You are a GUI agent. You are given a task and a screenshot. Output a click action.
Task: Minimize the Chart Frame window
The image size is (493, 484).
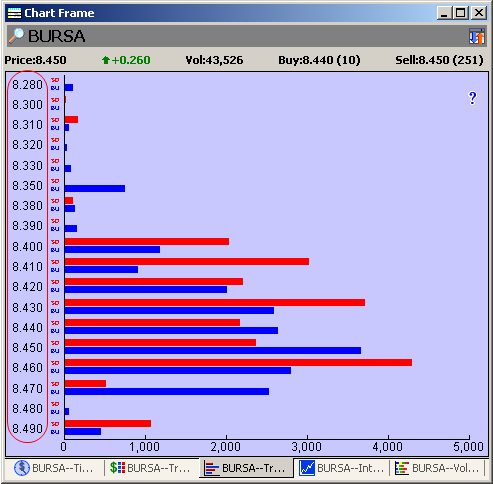point(444,13)
